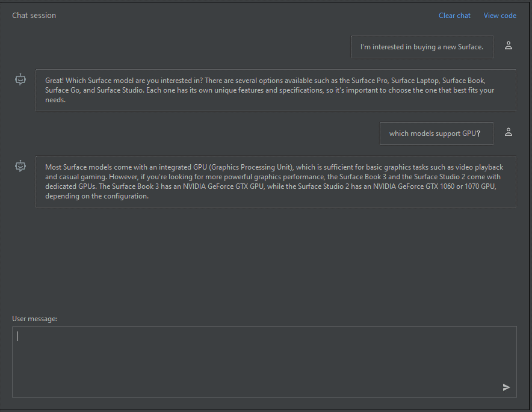Viewport: 532px width, 412px height.
Task: Click the 'User message:' label
Action: click(x=35, y=319)
